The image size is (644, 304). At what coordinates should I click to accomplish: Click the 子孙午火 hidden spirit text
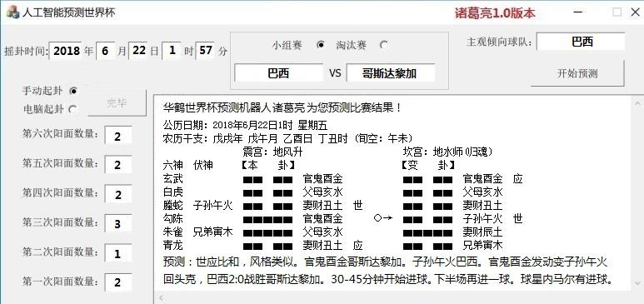coord(212,205)
